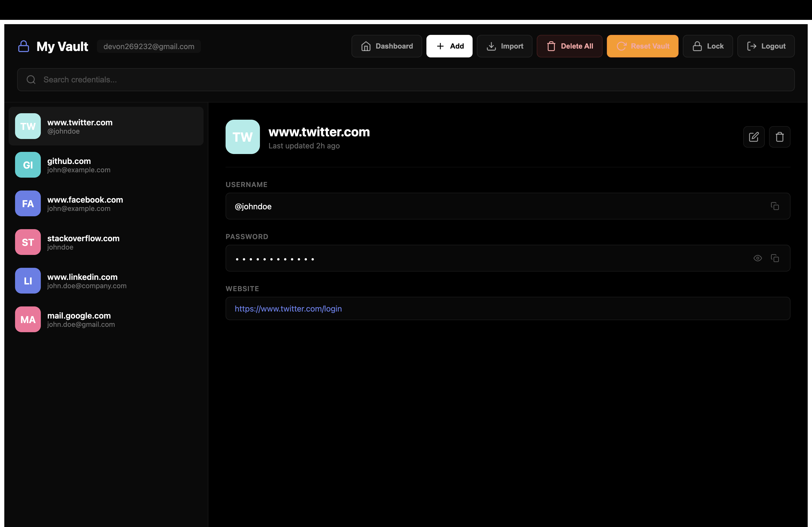Click the edit pencil icon for twitter entry
The height and width of the screenshot is (527, 812).
point(754,137)
